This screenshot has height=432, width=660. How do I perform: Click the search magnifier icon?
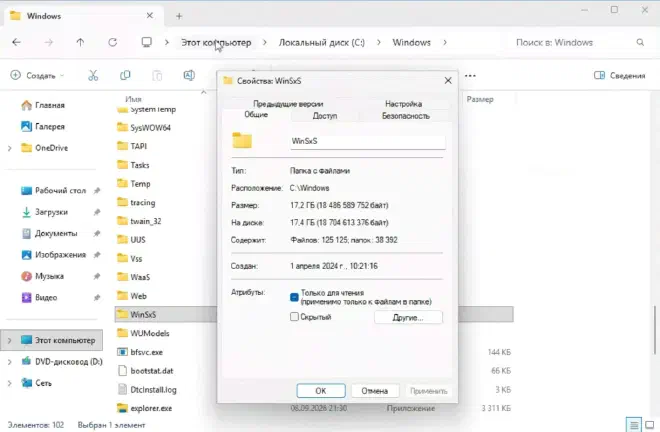coord(640,42)
